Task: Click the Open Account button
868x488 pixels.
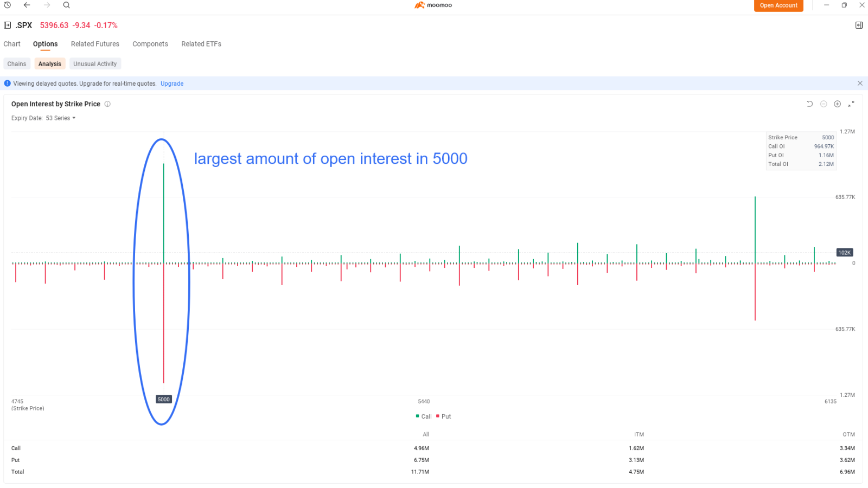Action: [778, 5]
